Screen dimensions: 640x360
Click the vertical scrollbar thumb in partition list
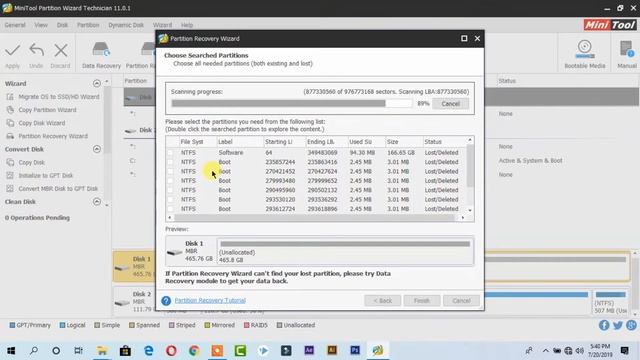pyautogui.click(x=470, y=166)
